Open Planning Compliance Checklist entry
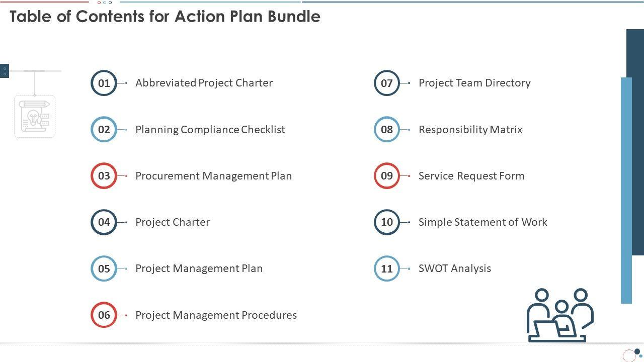 (x=210, y=130)
